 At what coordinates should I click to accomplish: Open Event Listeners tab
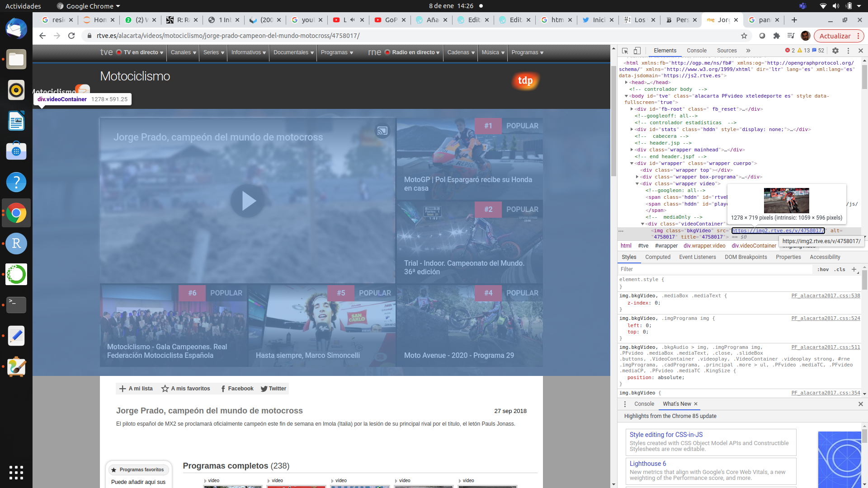pyautogui.click(x=698, y=257)
